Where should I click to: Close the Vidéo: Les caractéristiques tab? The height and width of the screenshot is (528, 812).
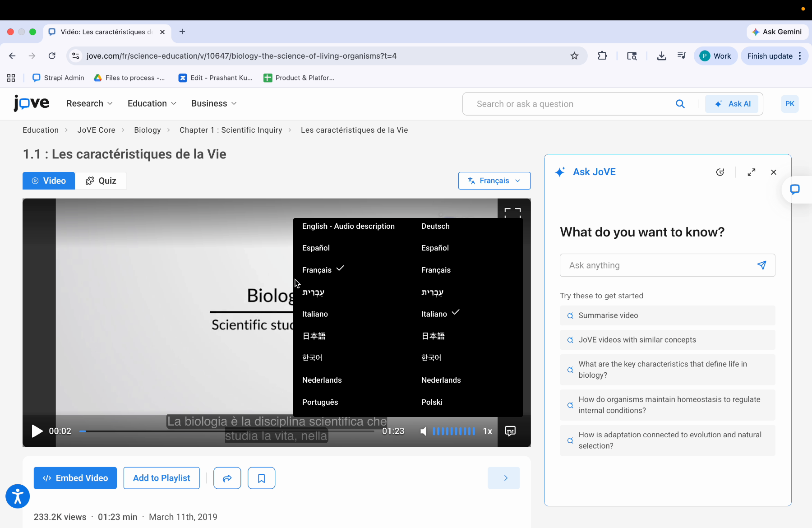[x=162, y=32]
